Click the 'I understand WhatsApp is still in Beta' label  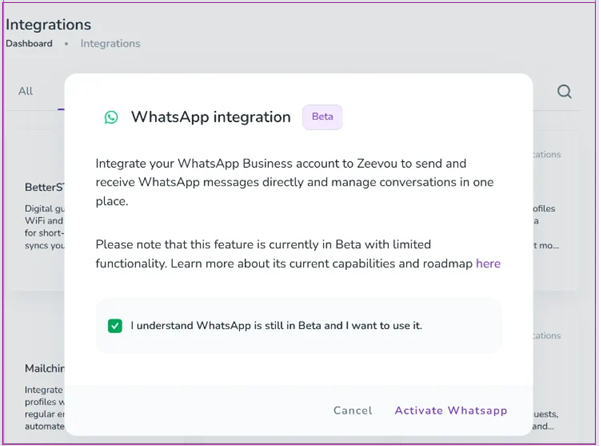coord(276,326)
